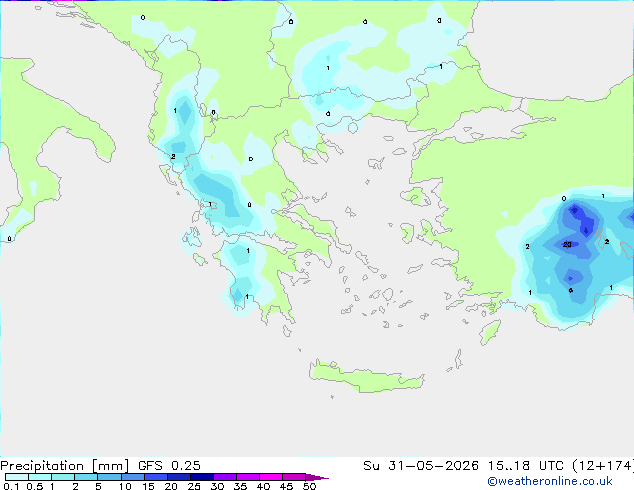634x490 pixels.
Task: Select the 30–35 mm violet legend swatch
Action: pos(225,477)
